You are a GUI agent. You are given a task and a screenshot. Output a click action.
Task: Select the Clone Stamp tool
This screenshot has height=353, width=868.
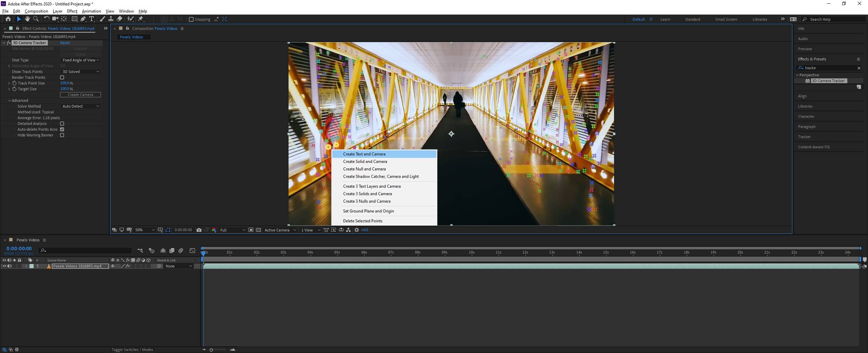point(111,19)
